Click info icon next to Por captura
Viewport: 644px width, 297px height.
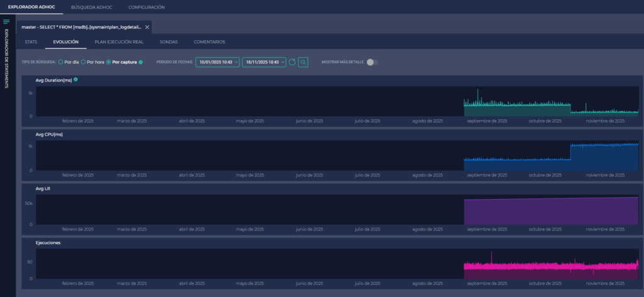pyautogui.click(x=141, y=62)
